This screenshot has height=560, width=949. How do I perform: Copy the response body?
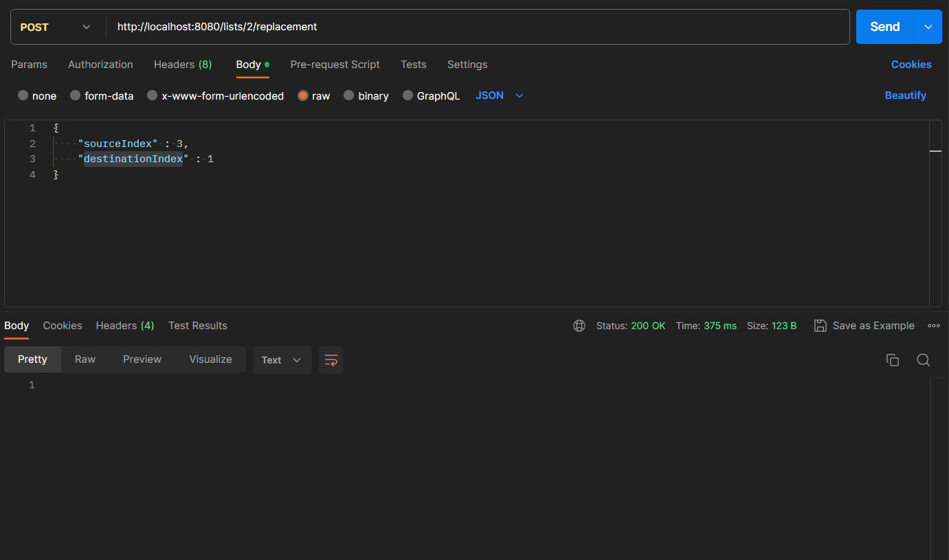[x=892, y=359]
